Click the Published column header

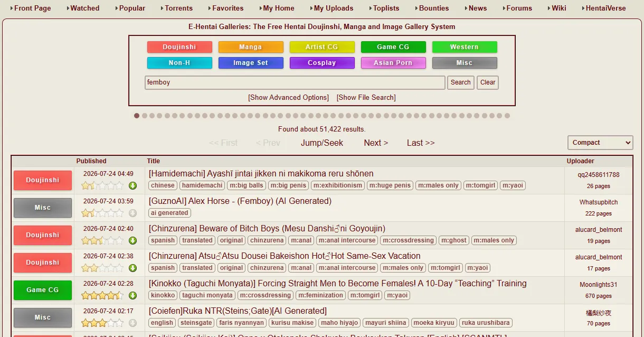91,161
